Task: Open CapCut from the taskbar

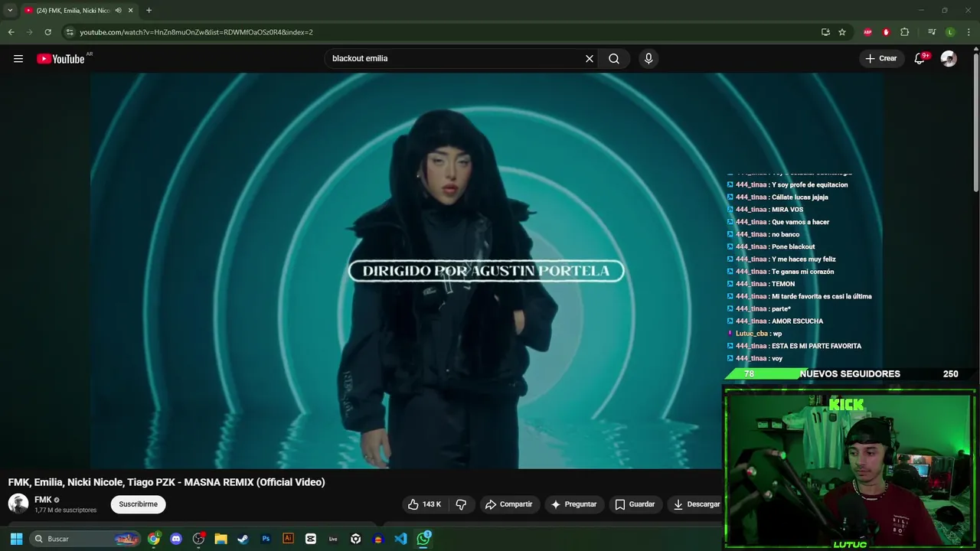Action: [310, 539]
